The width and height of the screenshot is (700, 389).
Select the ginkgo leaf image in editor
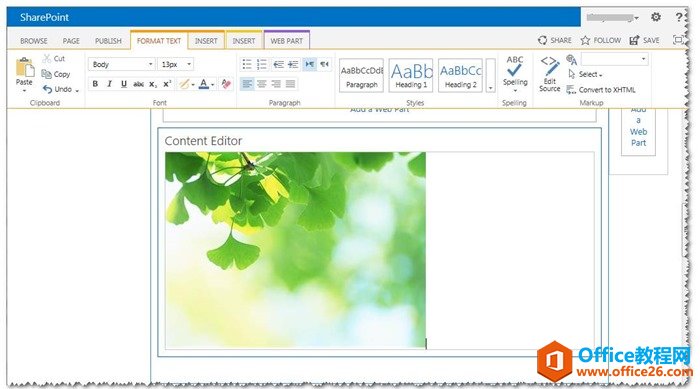click(296, 250)
